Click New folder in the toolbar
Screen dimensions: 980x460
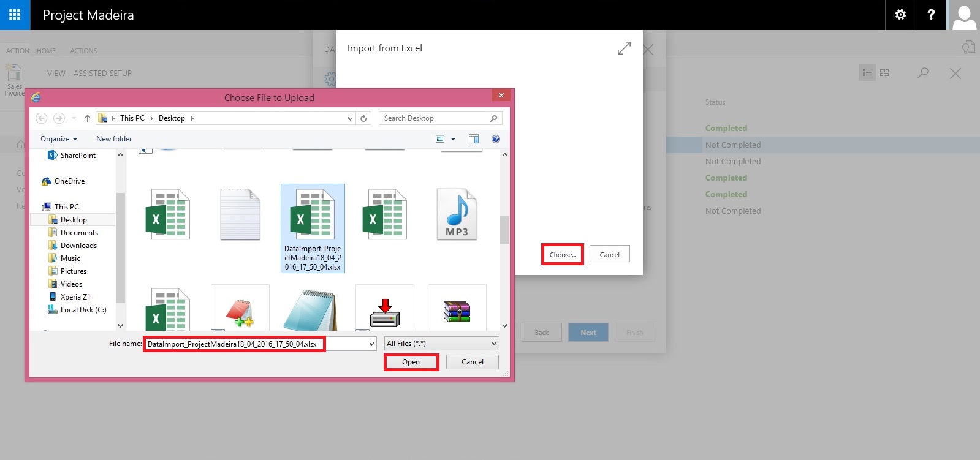pyautogui.click(x=114, y=139)
